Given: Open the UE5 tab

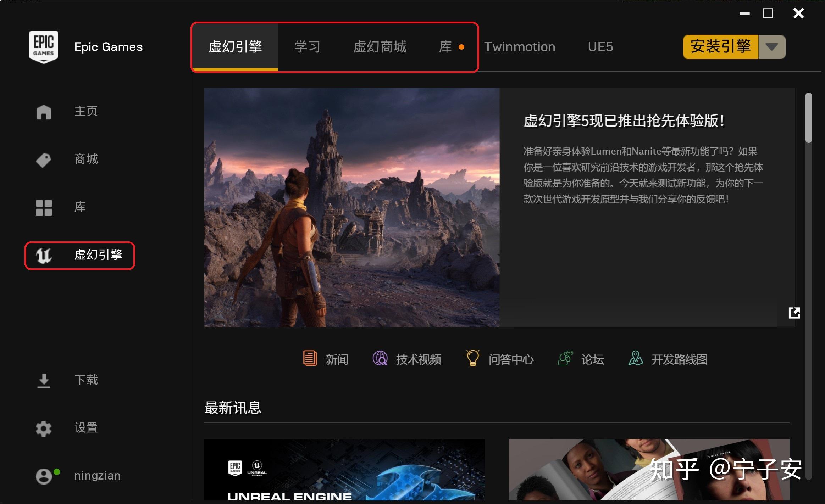Looking at the screenshot, I should [600, 46].
